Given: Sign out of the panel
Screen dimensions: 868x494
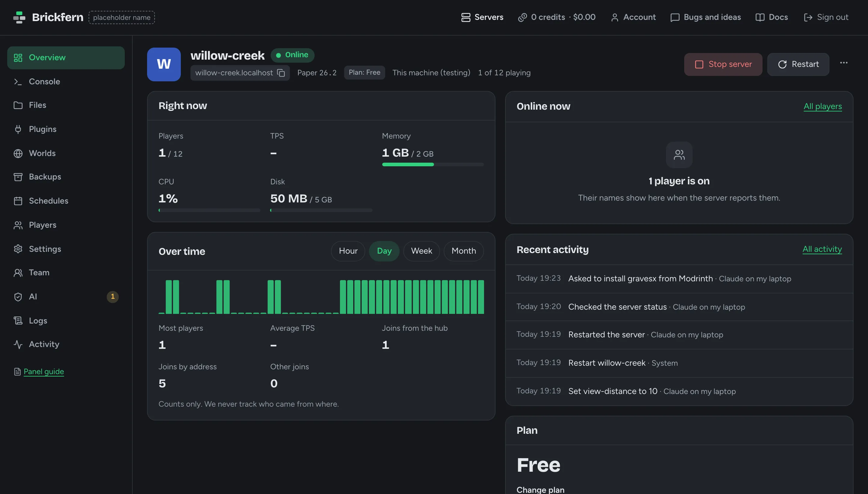Looking at the screenshot, I should click(x=826, y=17).
